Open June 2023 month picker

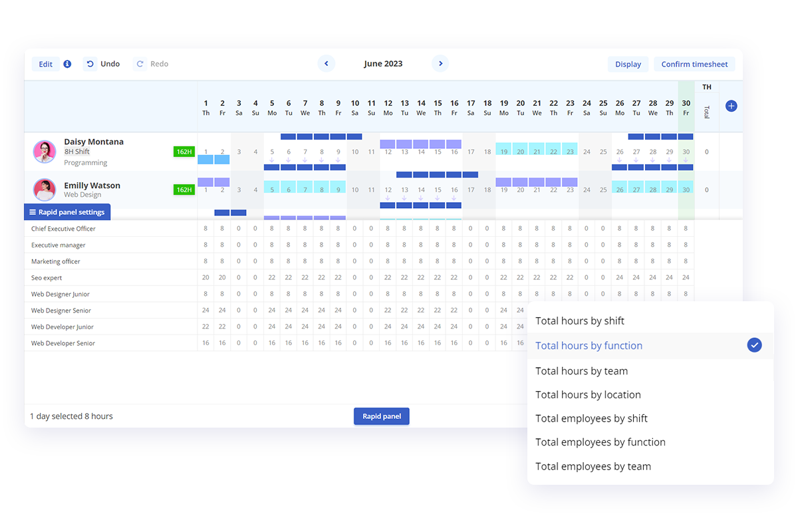point(383,64)
